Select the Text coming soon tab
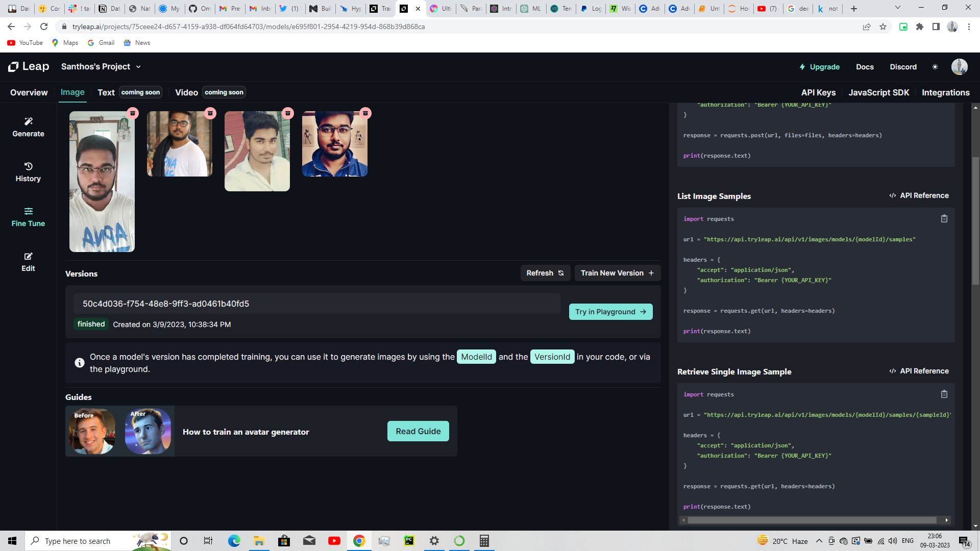The height and width of the screenshot is (551, 980). [130, 92]
